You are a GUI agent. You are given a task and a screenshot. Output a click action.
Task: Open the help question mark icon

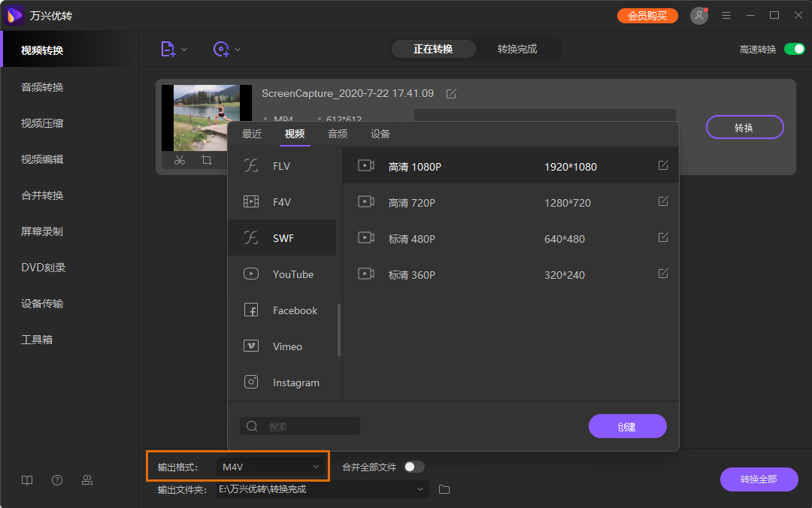(x=57, y=480)
